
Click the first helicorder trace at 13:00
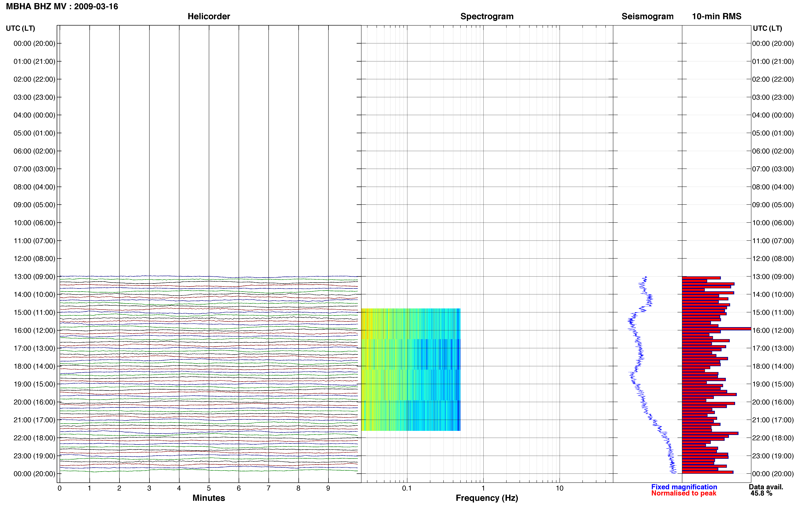click(208, 277)
